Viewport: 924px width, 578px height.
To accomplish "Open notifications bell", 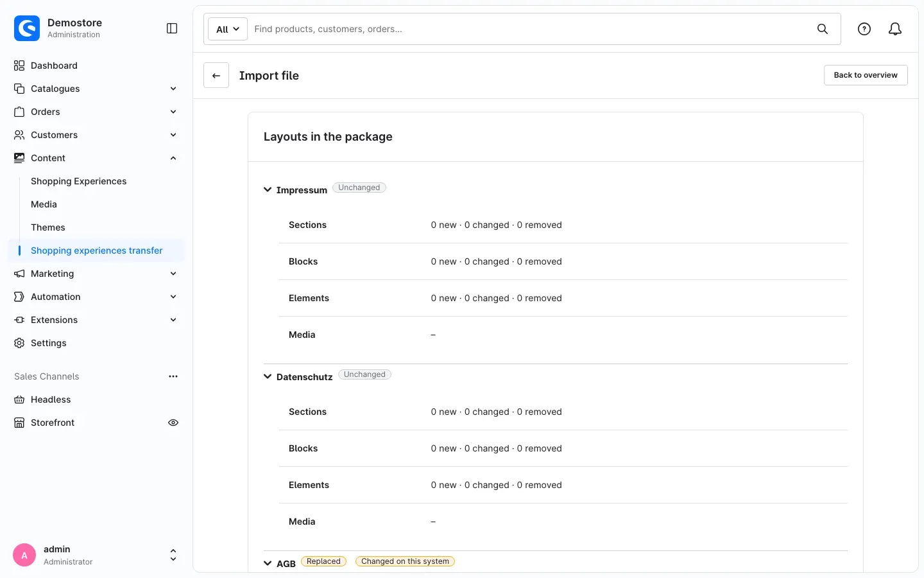I will pyautogui.click(x=895, y=29).
